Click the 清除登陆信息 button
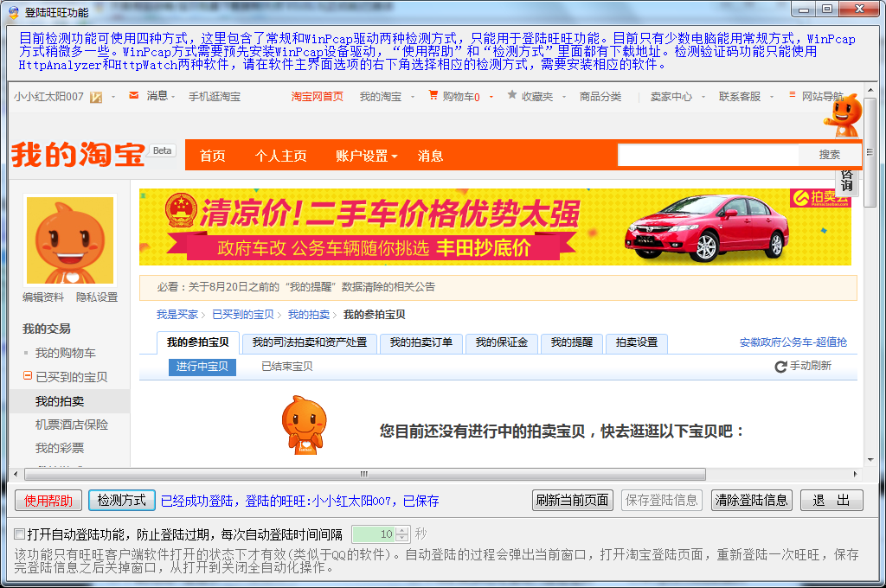The width and height of the screenshot is (886, 588). tap(751, 500)
